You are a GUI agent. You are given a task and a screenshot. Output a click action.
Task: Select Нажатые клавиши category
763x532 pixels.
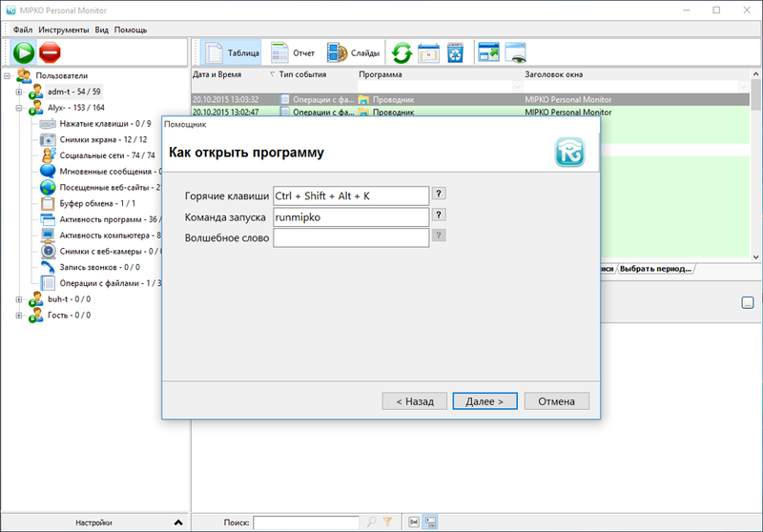pyautogui.click(x=105, y=124)
